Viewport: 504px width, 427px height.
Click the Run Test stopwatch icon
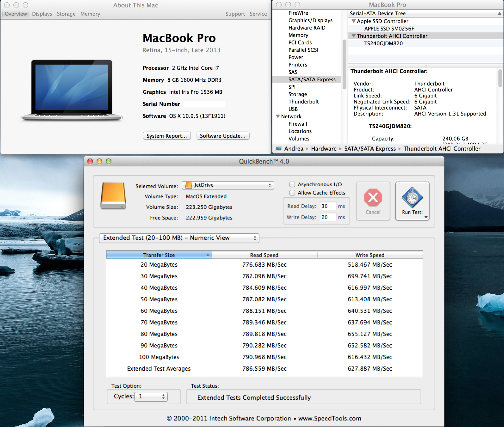[412, 197]
